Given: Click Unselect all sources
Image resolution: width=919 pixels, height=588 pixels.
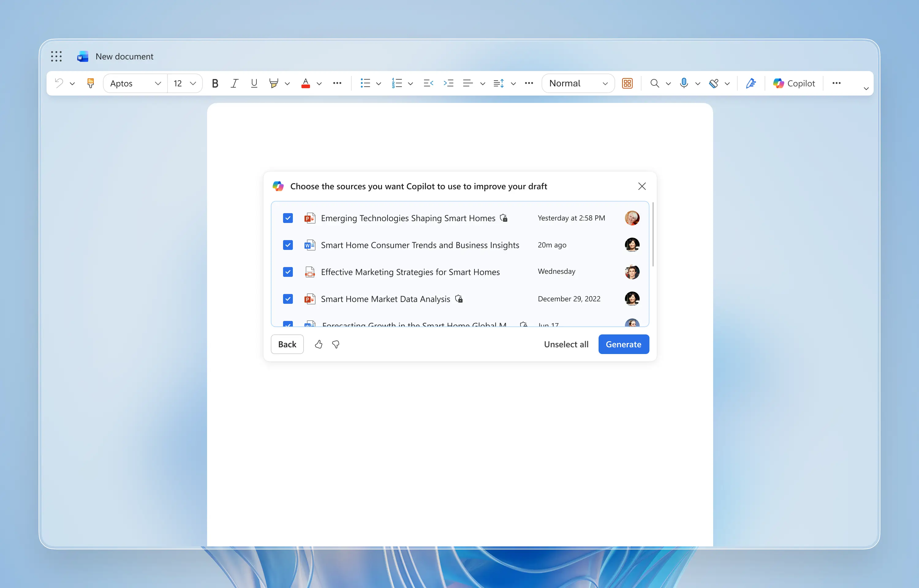Looking at the screenshot, I should pyautogui.click(x=566, y=345).
